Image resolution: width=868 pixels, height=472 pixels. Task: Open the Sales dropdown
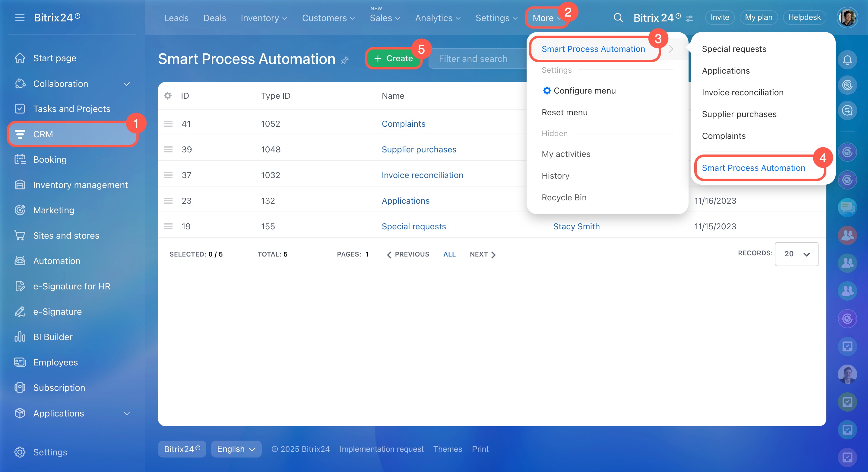pyautogui.click(x=385, y=18)
